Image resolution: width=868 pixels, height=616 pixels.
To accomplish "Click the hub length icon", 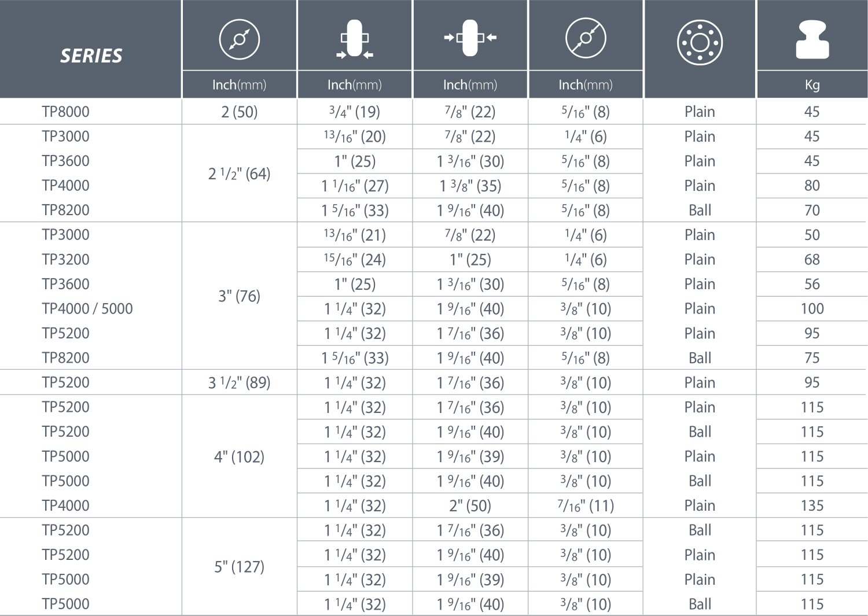I will [470, 38].
